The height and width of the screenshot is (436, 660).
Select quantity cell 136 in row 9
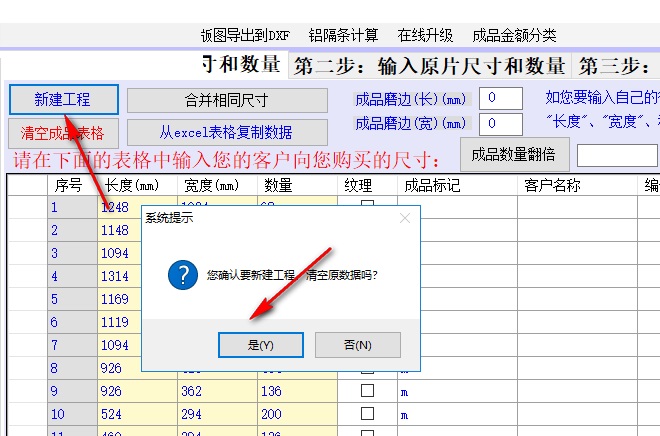[x=297, y=391]
